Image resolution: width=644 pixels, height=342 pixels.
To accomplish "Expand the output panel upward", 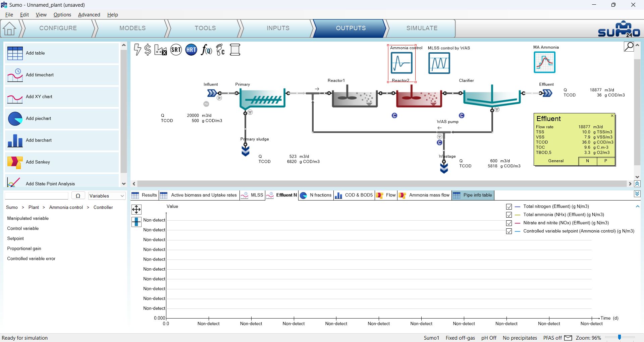I will pyautogui.click(x=637, y=184).
